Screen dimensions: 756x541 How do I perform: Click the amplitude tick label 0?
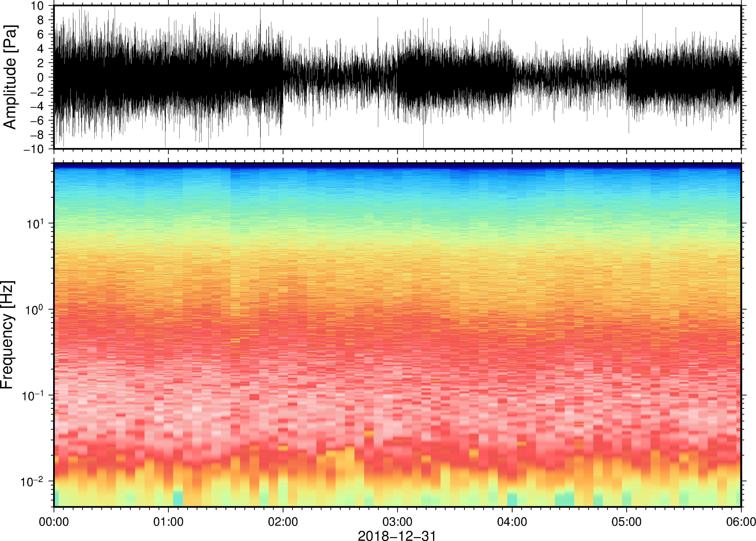[x=41, y=77]
